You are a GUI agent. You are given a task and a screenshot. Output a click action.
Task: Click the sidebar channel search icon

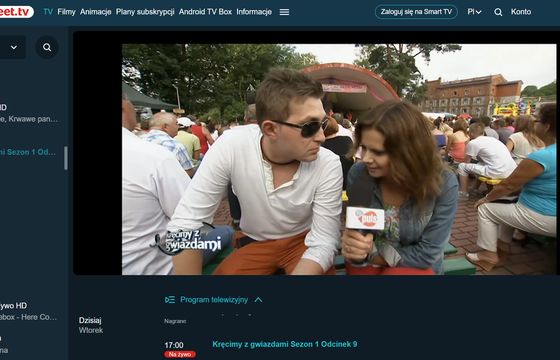[x=47, y=47]
